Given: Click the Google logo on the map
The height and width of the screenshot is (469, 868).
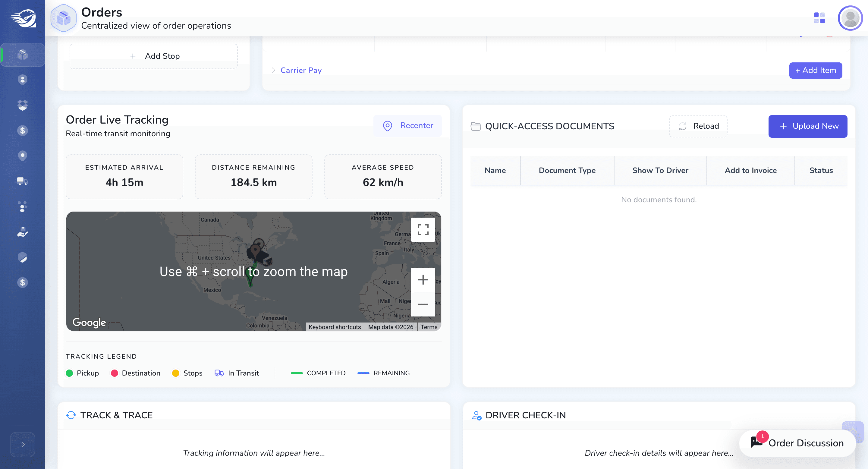Looking at the screenshot, I should 89,323.
